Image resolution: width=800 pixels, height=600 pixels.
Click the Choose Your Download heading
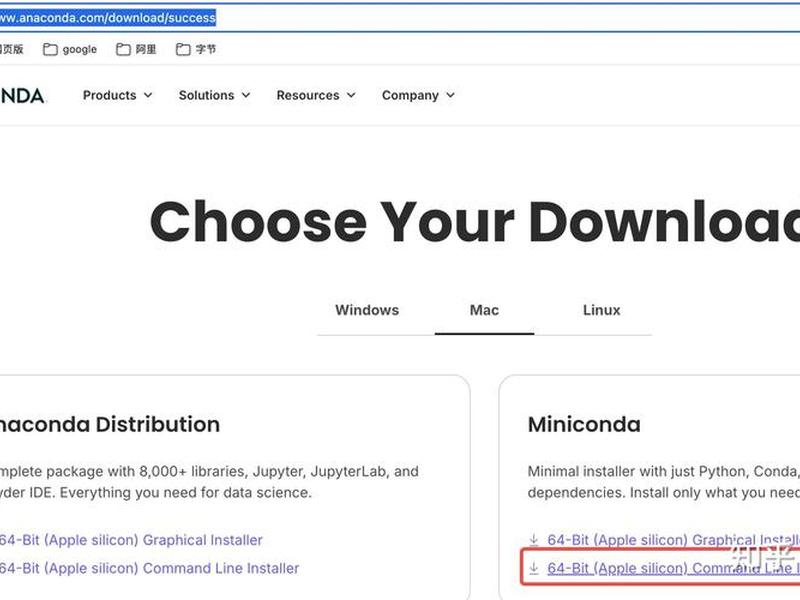pos(474,222)
